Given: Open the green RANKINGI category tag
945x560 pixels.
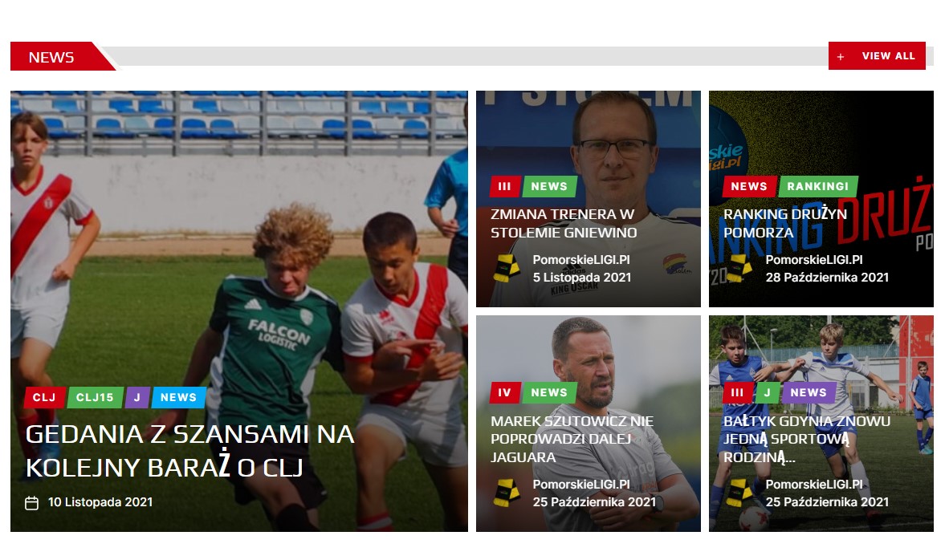Looking at the screenshot, I should pos(818,187).
